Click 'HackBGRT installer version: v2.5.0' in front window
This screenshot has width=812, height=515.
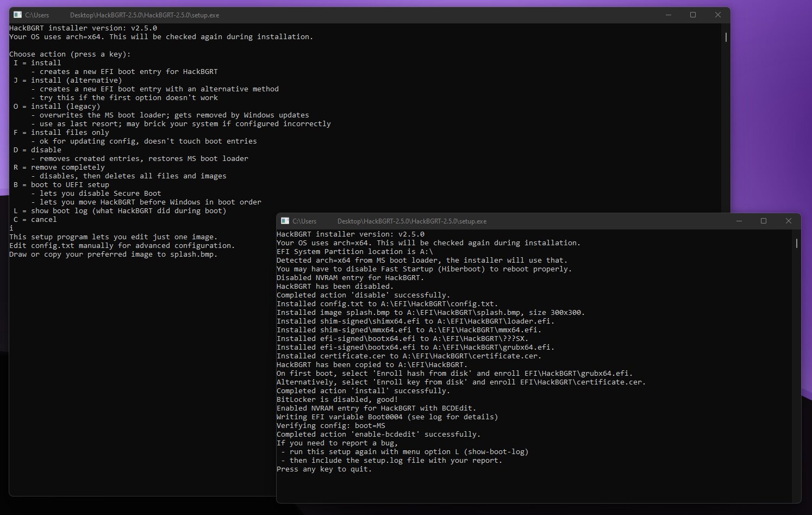tap(351, 234)
